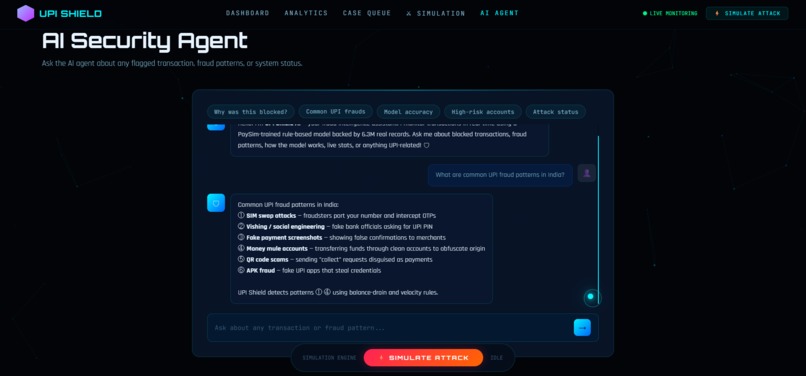Click the user avatar icon beside question
The image size is (806, 376).
tap(587, 173)
